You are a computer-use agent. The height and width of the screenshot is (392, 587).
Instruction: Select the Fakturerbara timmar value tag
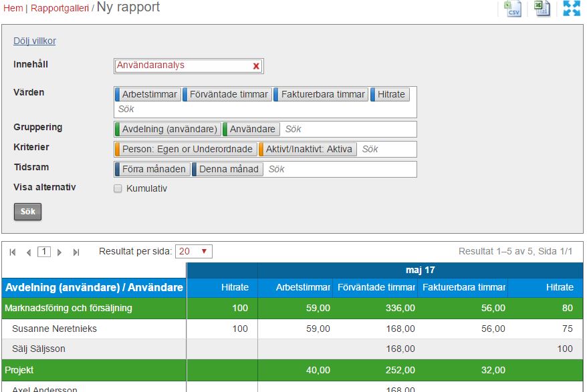tap(321, 94)
